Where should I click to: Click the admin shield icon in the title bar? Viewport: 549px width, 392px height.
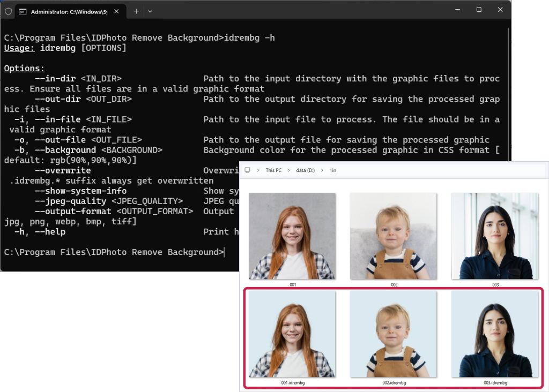[8, 11]
